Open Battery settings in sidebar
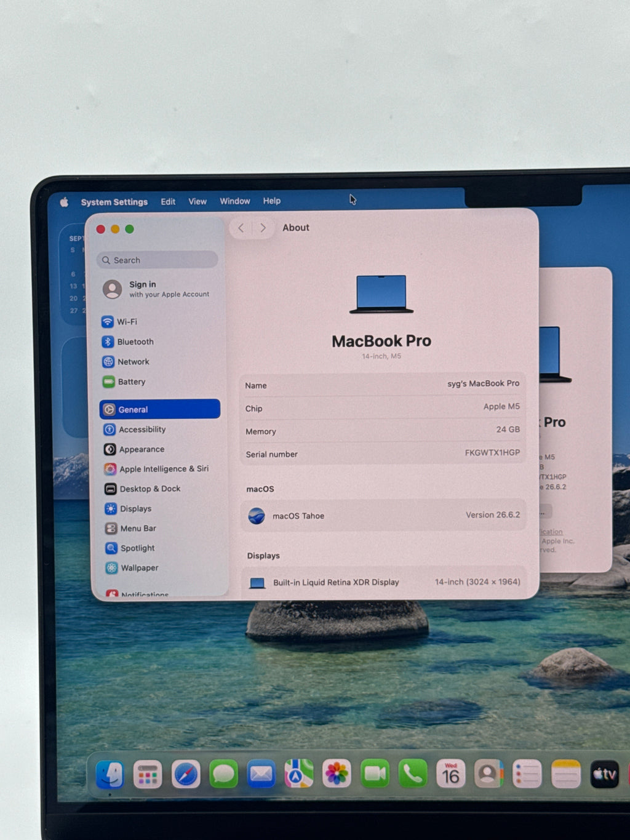630x840 pixels. [x=124, y=382]
